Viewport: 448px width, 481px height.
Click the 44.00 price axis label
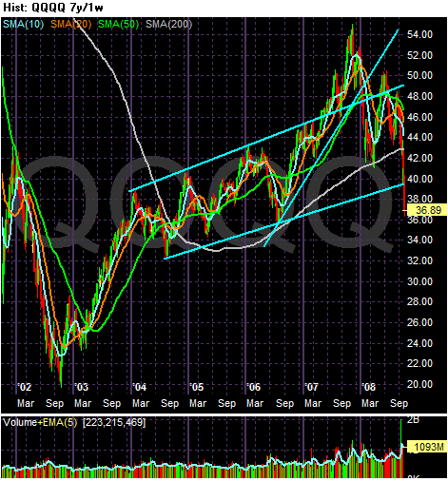click(x=419, y=137)
